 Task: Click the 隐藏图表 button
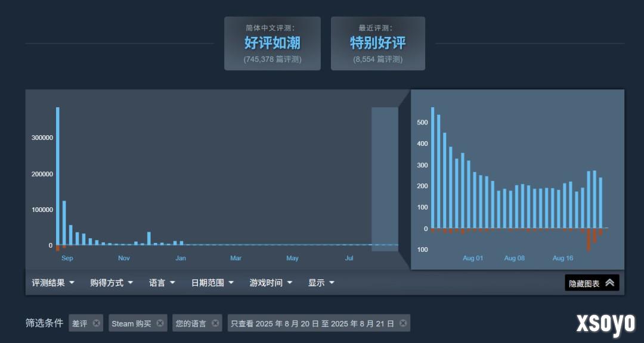(592, 283)
